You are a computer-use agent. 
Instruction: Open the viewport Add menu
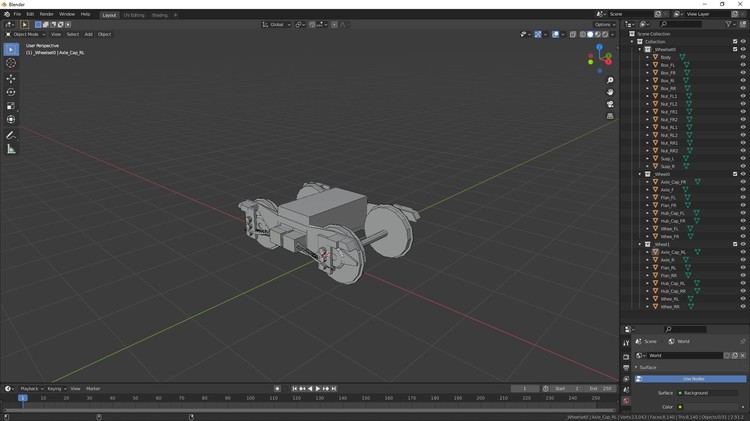(88, 34)
